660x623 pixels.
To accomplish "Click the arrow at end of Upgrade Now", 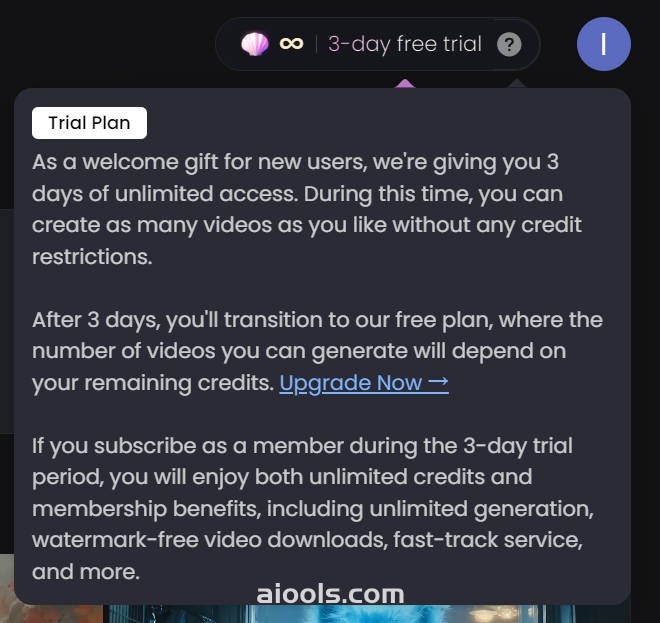I will click(438, 382).
